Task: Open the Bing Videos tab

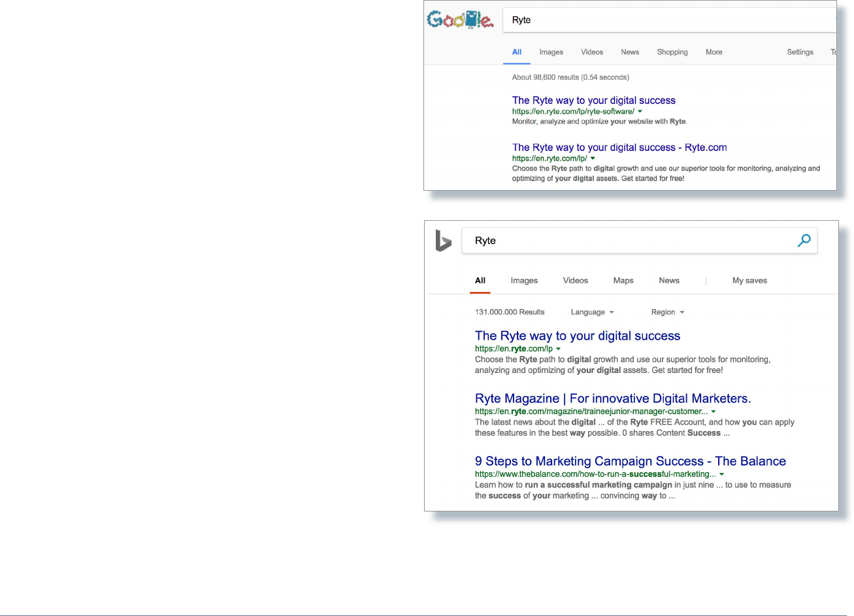Action: (576, 280)
